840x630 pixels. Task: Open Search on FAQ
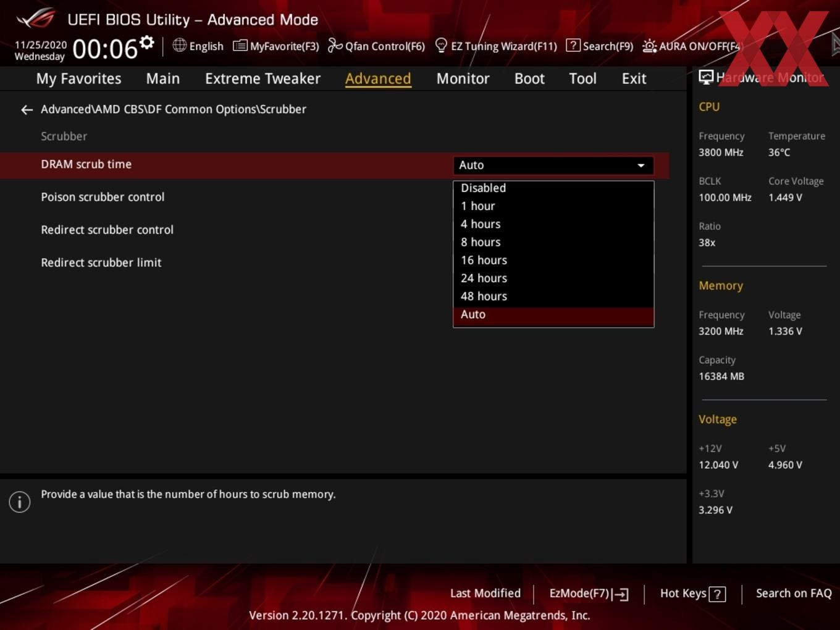(x=794, y=594)
